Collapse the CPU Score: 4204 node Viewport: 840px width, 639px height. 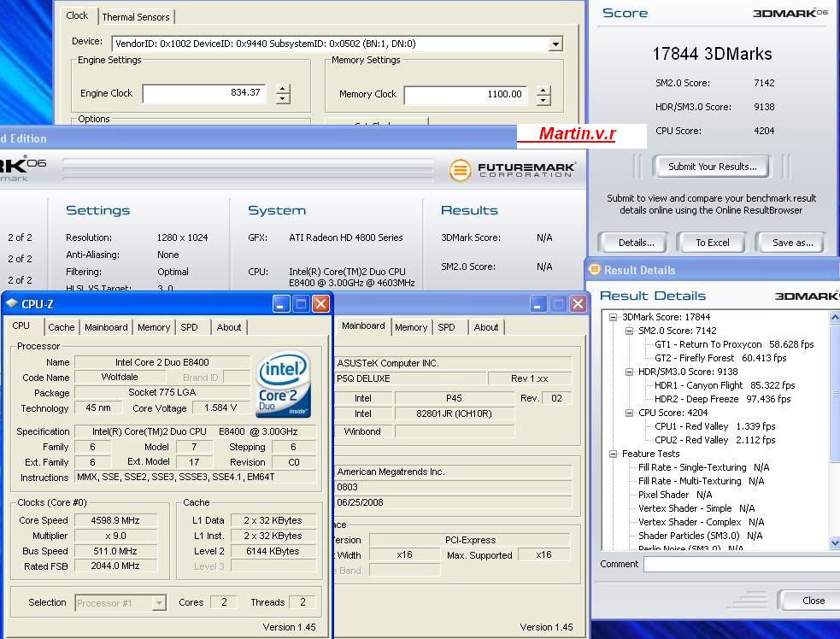click(x=630, y=413)
